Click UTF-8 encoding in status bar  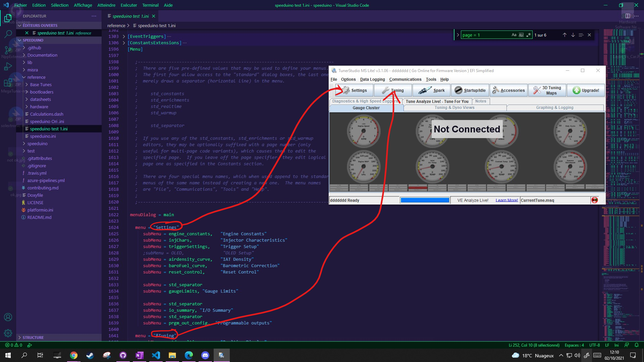click(x=594, y=345)
